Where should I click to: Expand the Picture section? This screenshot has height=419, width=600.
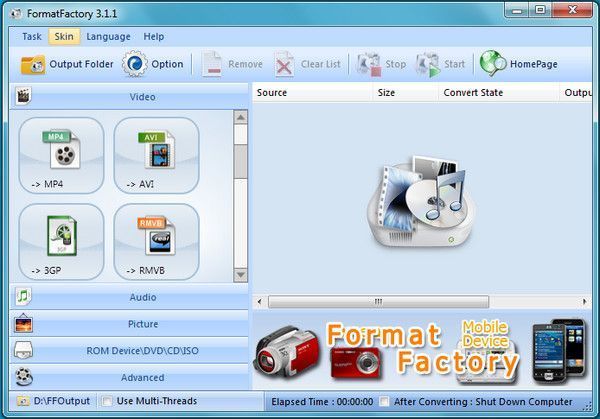tap(129, 324)
